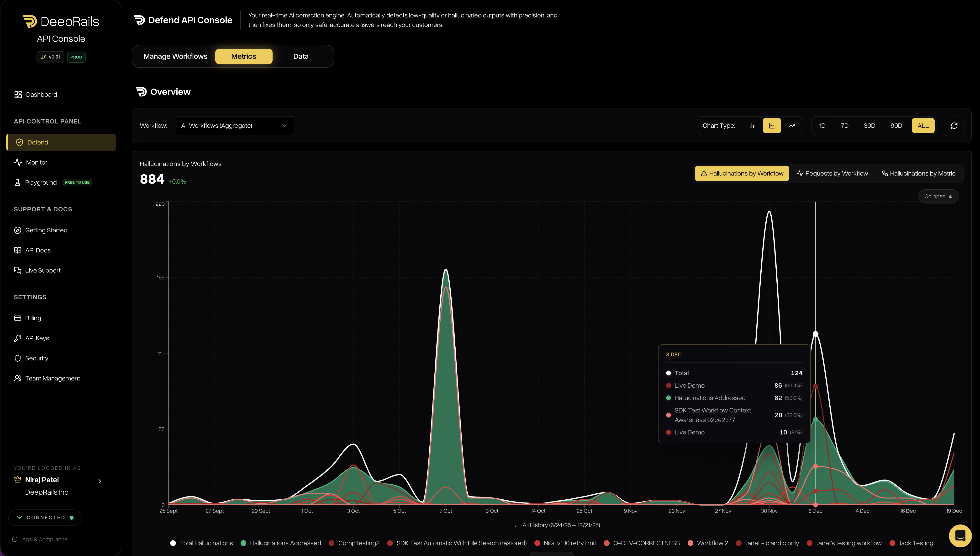This screenshot has height=556, width=980.
Task: Open the All Workflows (Aggregate) dropdown
Action: coord(234,126)
